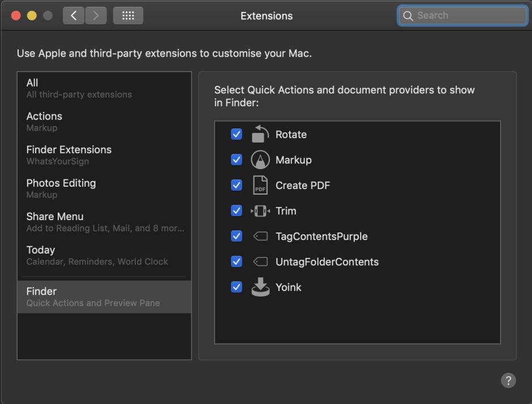This screenshot has height=404, width=532.
Task: Show all preferences grid button
Action: (128, 16)
